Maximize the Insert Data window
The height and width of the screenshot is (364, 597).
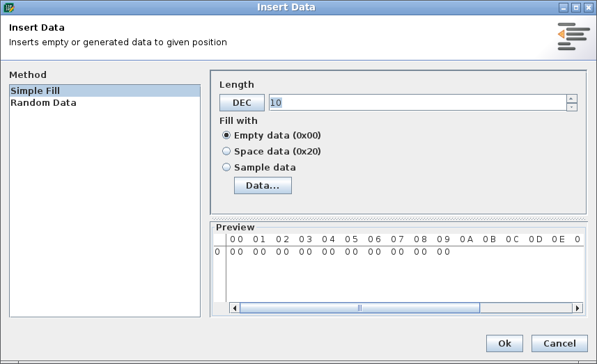point(576,8)
